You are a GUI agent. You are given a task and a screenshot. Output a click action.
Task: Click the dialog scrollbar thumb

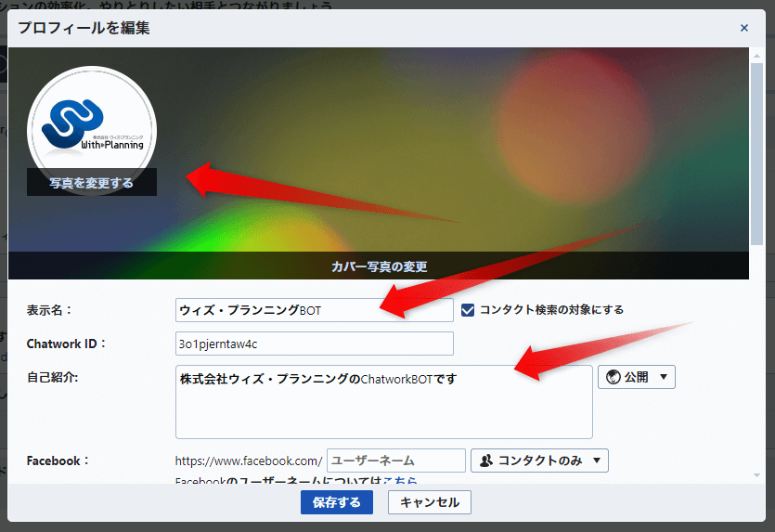click(756, 154)
